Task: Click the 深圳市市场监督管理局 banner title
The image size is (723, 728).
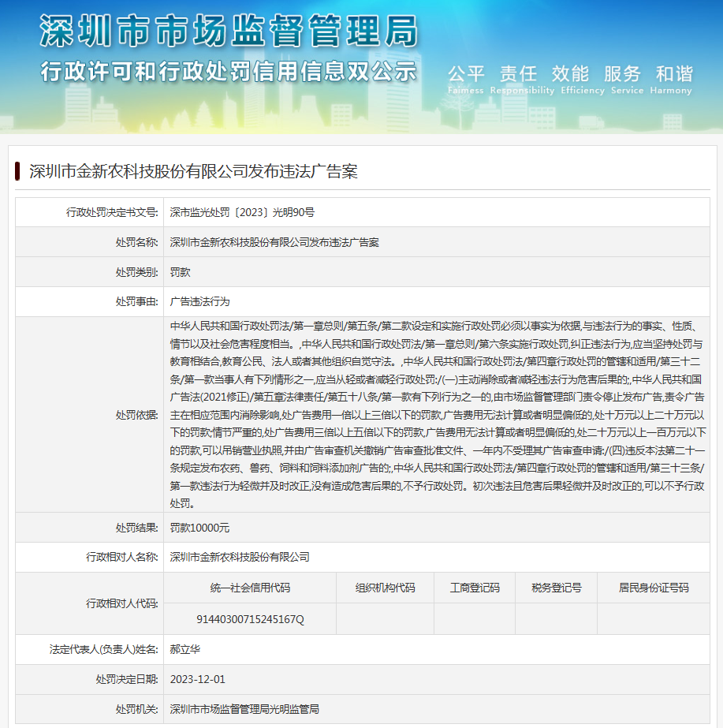Action: (229, 31)
